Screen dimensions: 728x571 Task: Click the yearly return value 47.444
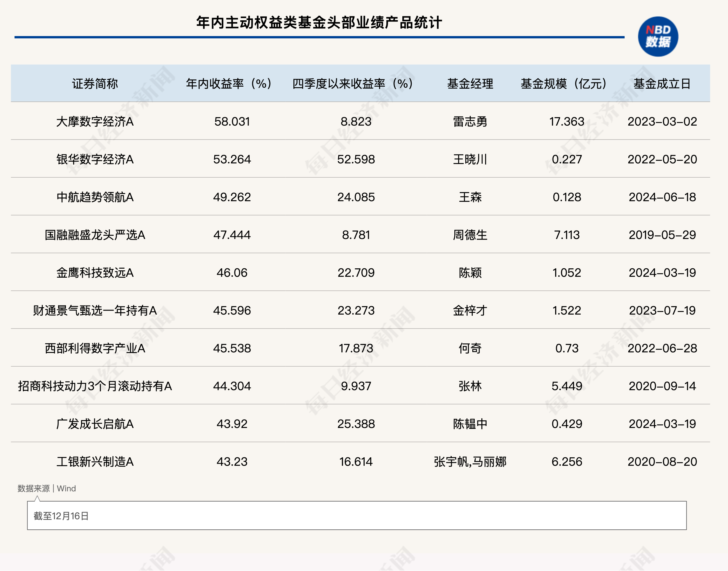[x=232, y=235]
